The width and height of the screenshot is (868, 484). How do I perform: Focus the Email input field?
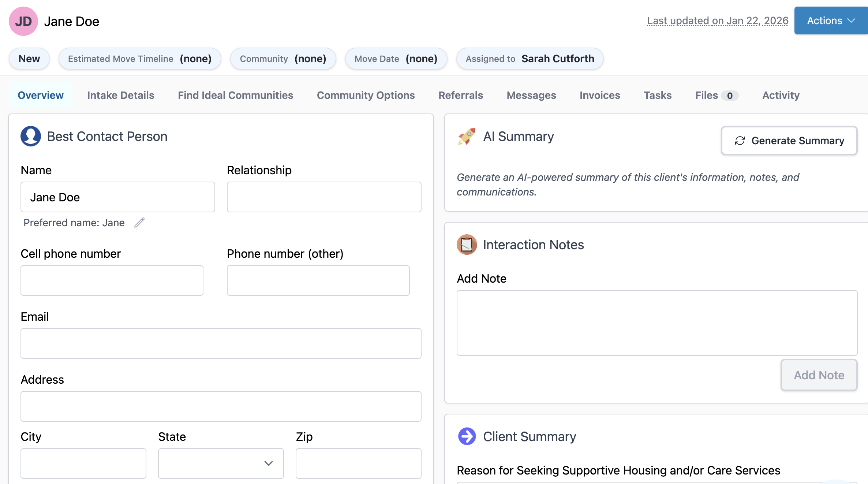coord(221,343)
